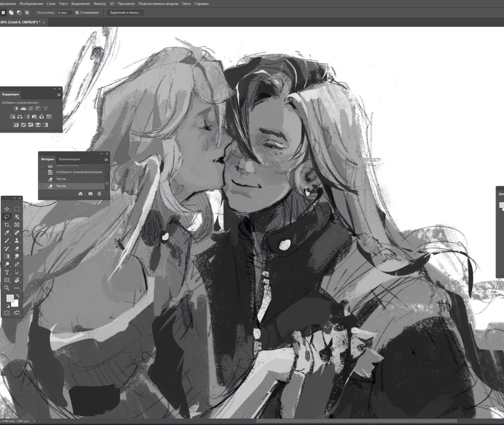Collapse the toolbox panel to one column

[x=15, y=198]
